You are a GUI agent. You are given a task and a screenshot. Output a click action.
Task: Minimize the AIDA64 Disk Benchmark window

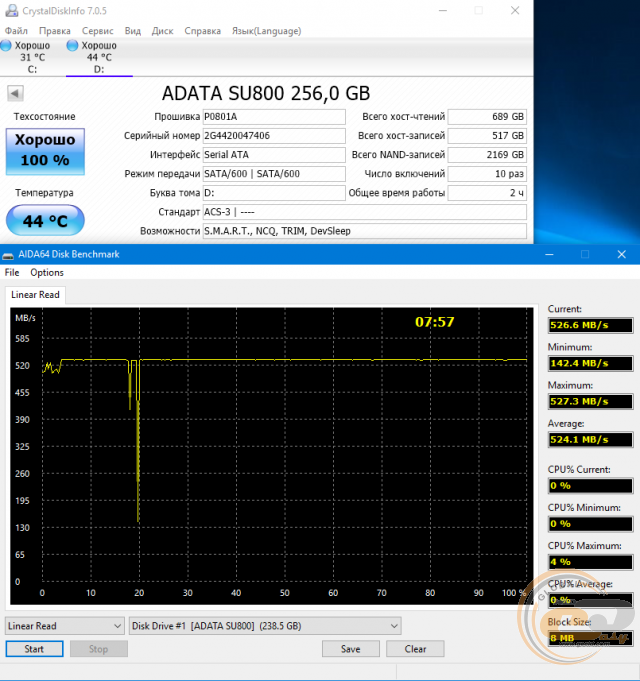tap(549, 255)
